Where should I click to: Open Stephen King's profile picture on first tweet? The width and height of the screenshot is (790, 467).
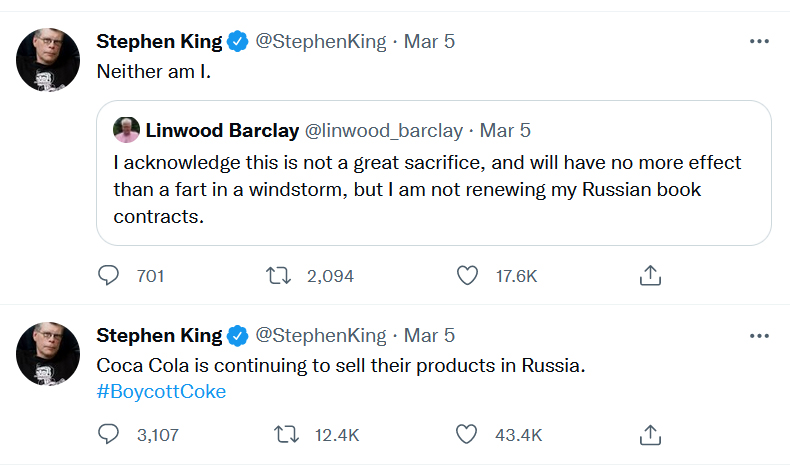pyautogui.click(x=48, y=60)
